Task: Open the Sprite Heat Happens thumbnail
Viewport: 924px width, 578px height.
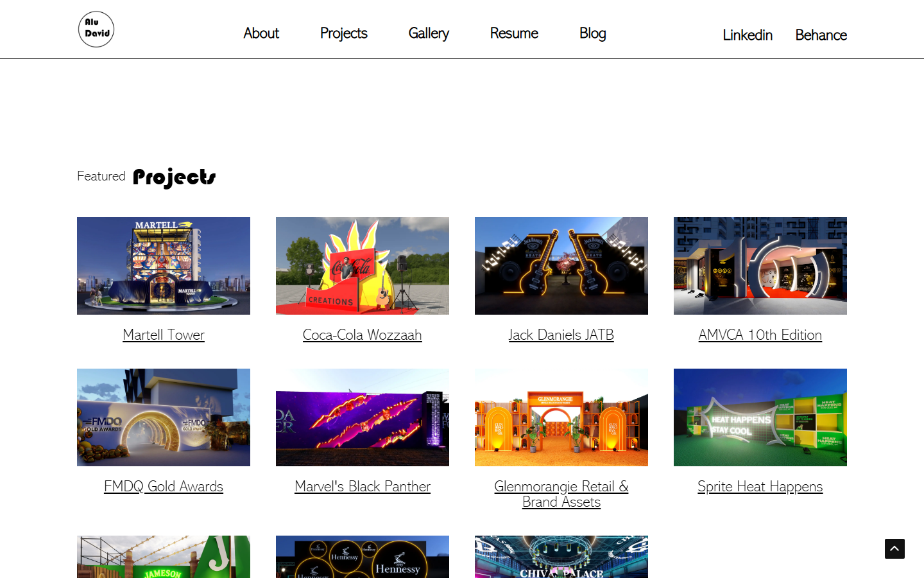Action: [760, 417]
